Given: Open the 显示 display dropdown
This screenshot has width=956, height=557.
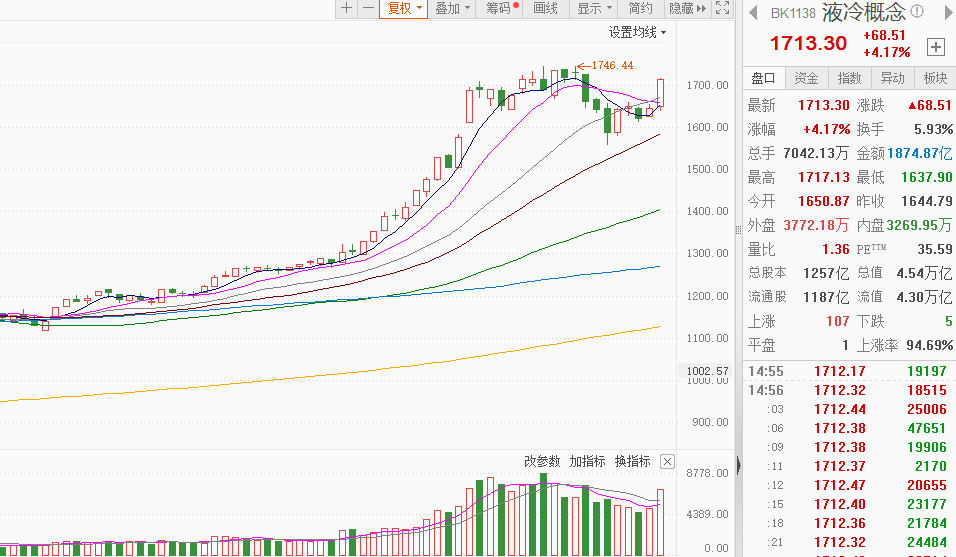Looking at the screenshot, I should coord(593,8).
